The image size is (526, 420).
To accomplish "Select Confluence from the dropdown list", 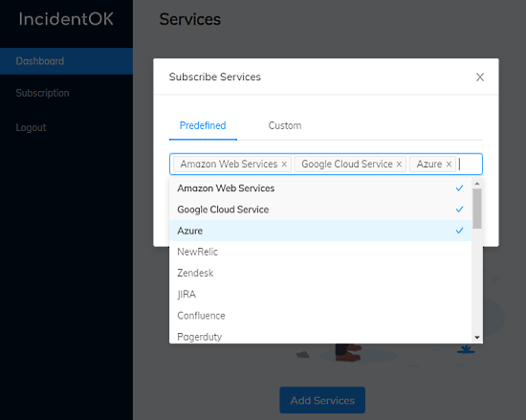I will point(320,316).
